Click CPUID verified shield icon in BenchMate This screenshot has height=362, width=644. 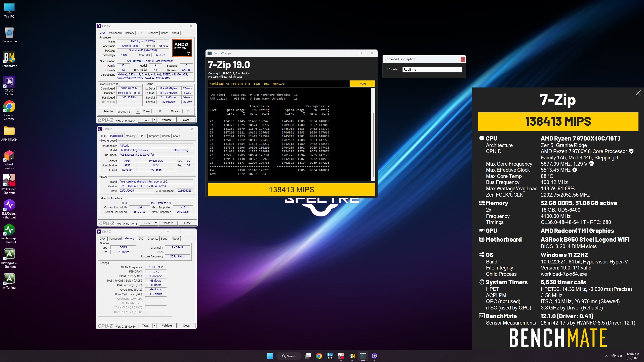[631, 151]
